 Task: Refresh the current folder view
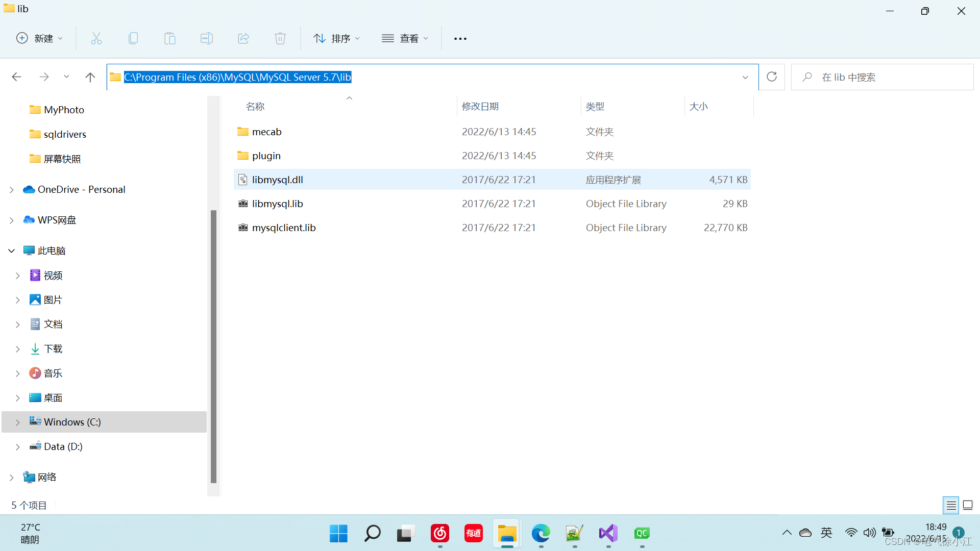771,77
